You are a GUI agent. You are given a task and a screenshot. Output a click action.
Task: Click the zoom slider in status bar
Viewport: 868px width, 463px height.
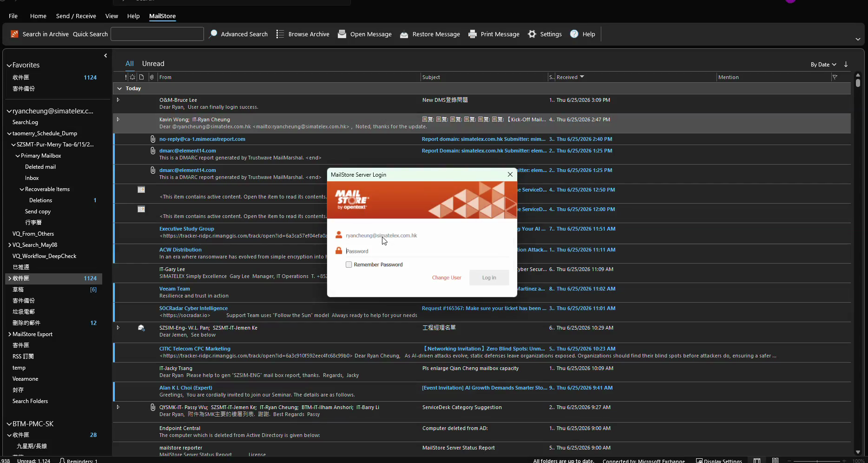(817, 461)
